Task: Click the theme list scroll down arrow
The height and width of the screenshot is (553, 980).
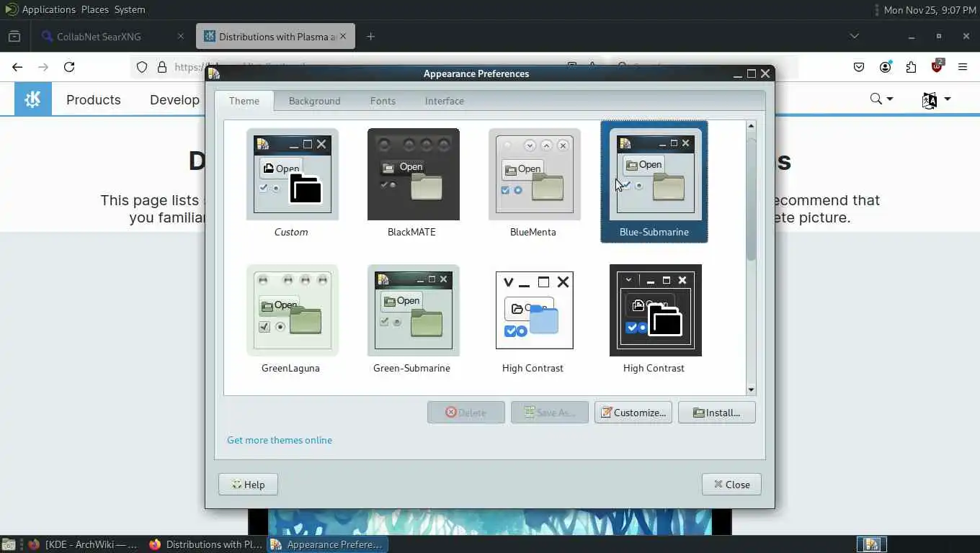Action: (751, 390)
